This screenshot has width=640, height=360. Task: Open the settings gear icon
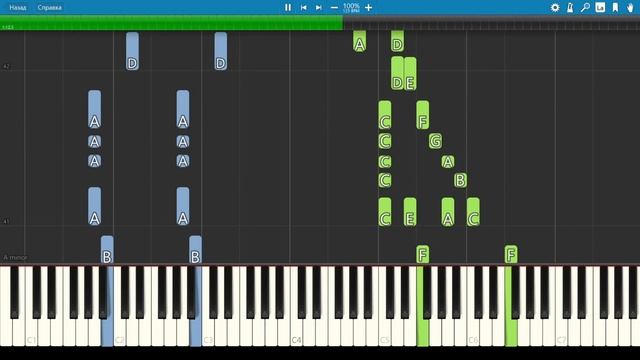pyautogui.click(x=555, y=7)
